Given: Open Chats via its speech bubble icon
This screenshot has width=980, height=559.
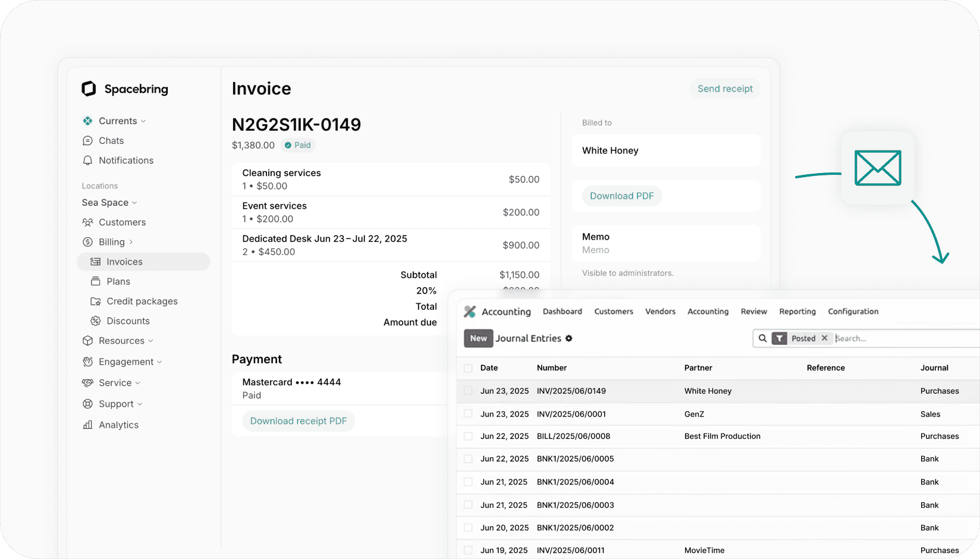Looking at the screenshot, I should (87, 141).
